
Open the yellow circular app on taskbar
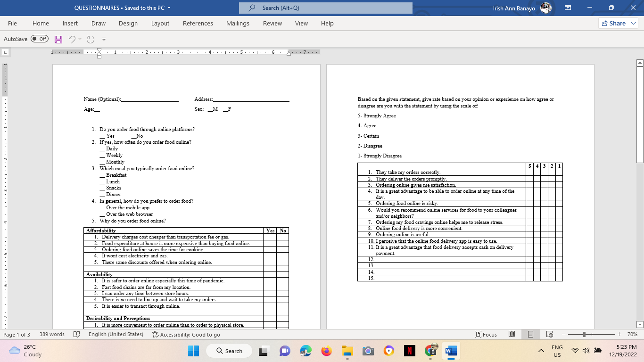click(389, 351)
